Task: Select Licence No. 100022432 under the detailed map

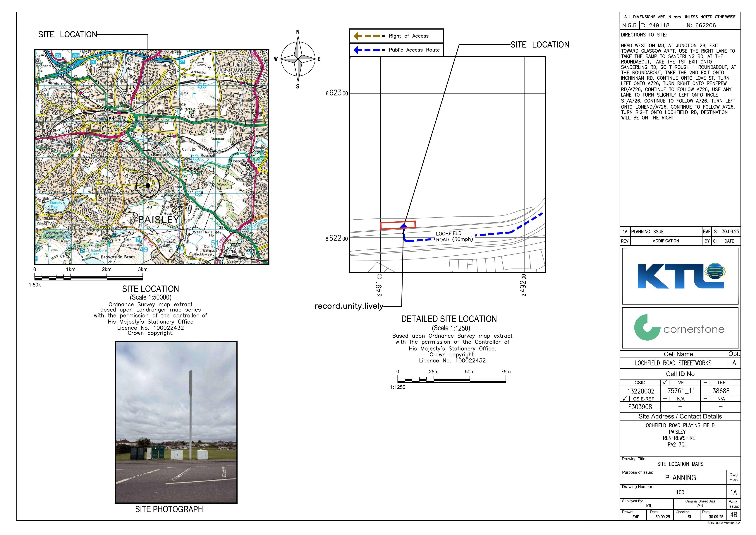Action: pos(452,360)
